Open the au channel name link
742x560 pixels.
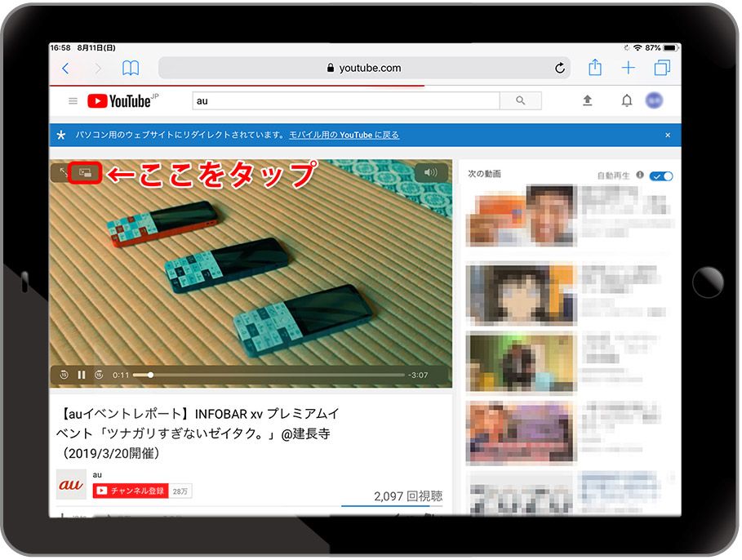(x=97, y=475)
